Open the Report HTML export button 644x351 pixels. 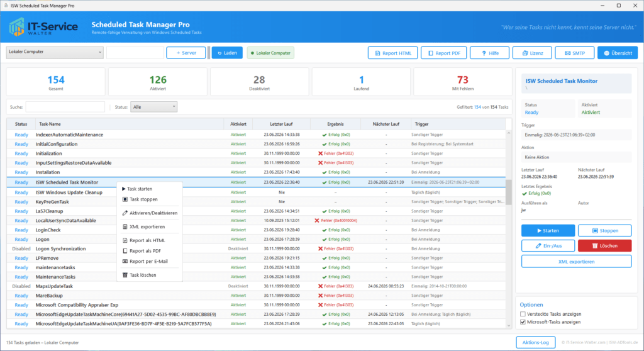(x=392, y=53)
